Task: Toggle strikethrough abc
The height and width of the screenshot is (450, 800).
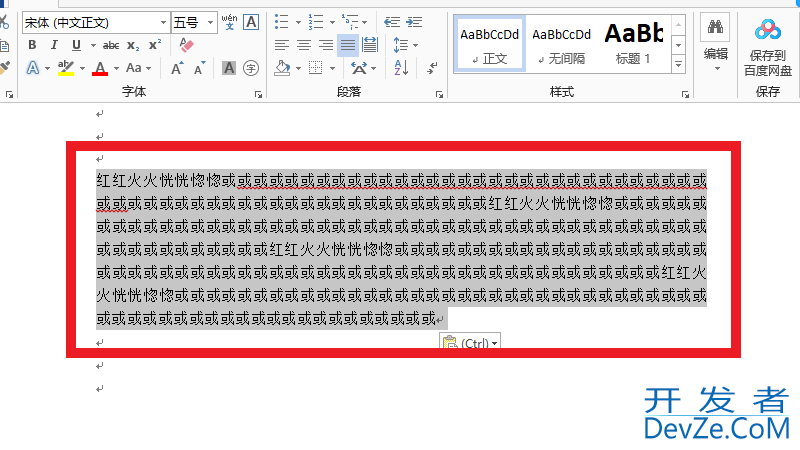Action: click(111, 45)
